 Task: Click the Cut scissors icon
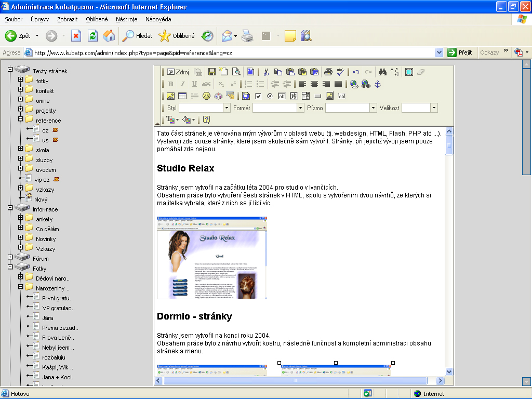click(266, 72)
